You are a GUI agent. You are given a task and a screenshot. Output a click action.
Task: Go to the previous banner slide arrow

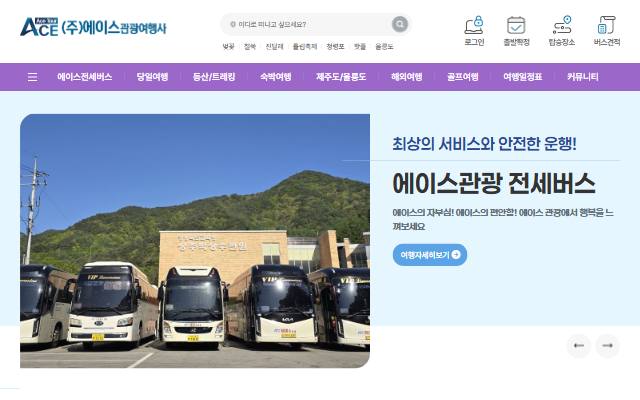pos(578,346)
